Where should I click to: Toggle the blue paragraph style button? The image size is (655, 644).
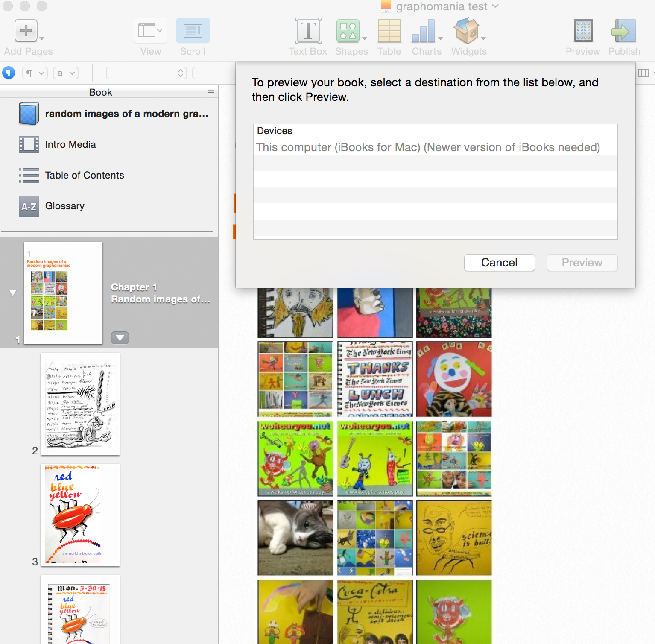(x=9, y=73)
